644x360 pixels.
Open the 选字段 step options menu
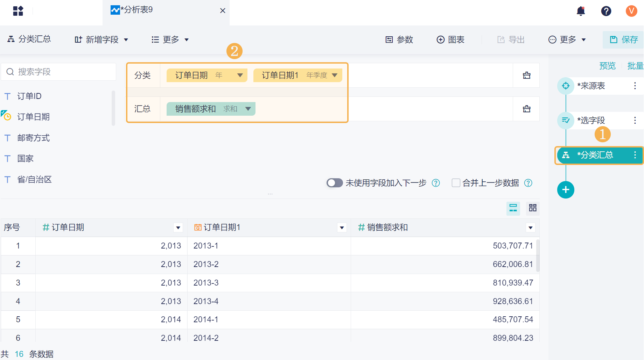(635, 120)
